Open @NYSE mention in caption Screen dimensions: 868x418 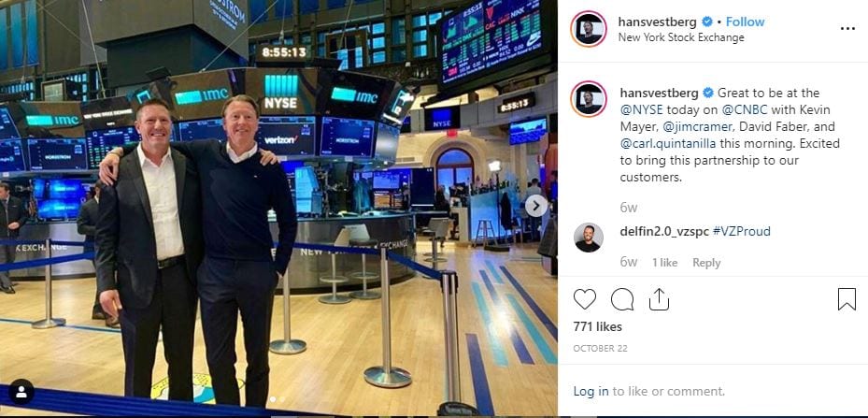(641, 109)
